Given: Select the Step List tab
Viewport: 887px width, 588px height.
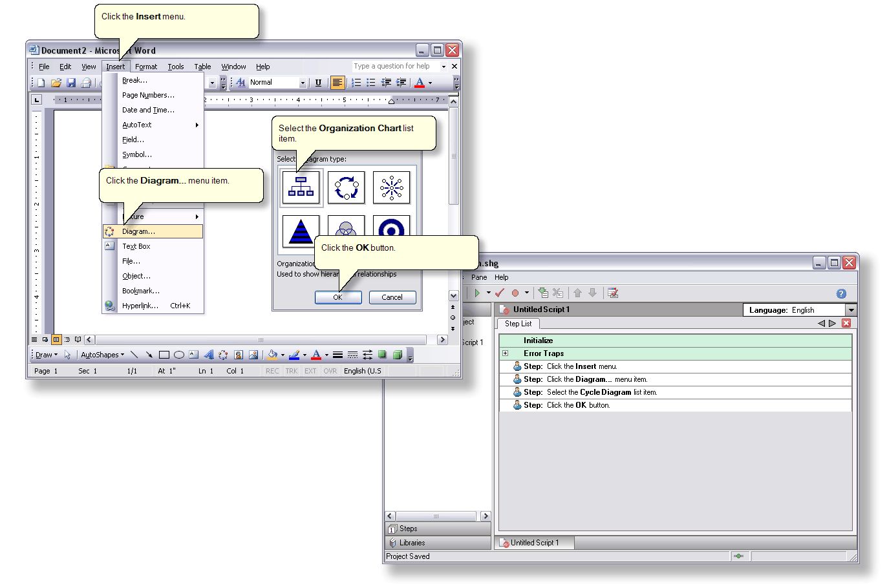Looking at the screenshot, I should point(518,324).
